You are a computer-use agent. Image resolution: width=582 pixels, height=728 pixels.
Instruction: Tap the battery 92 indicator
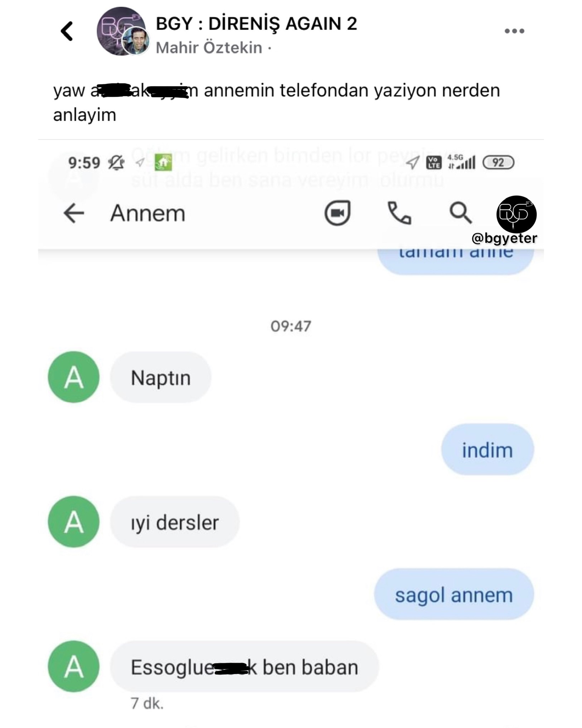(498, 163)
